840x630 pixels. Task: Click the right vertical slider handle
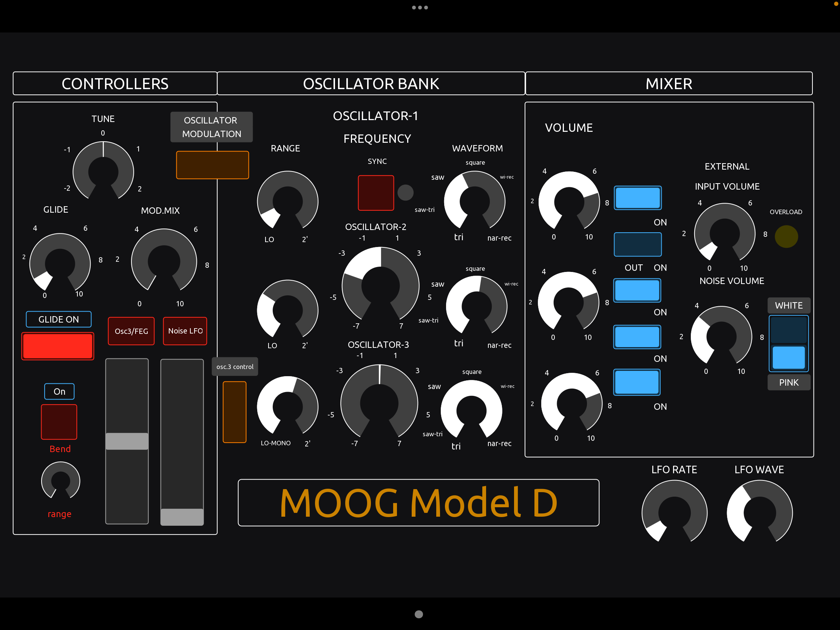click(182, 517)
